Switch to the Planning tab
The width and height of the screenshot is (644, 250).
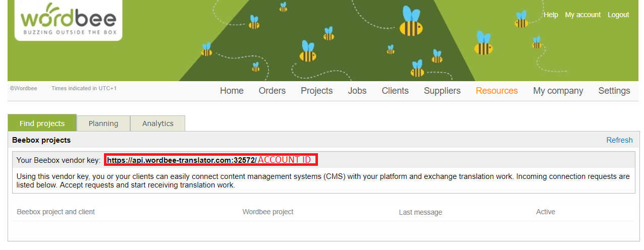click(103, 123)
